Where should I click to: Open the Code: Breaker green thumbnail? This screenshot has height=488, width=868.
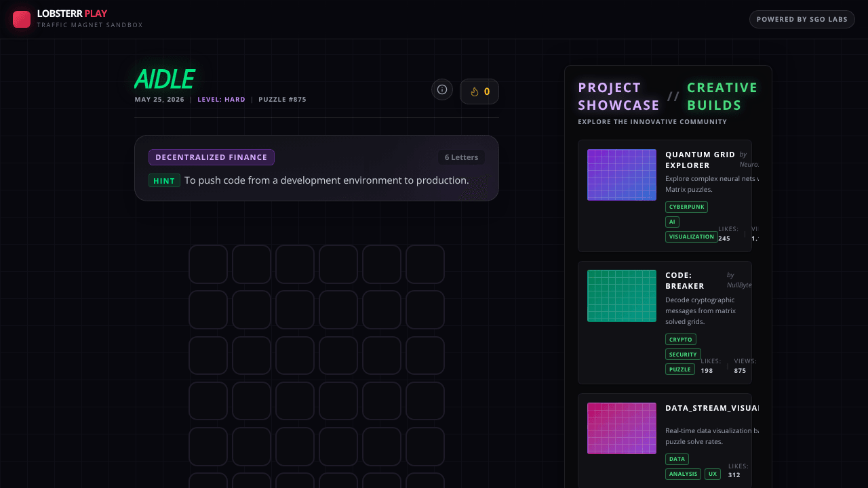tap(622, 296)
